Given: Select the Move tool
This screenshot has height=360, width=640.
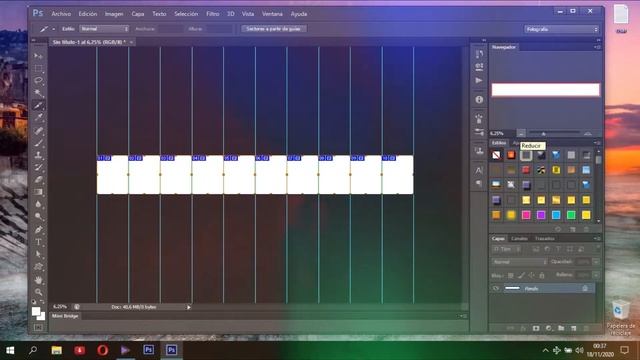Looking at the screenshot, I should coord(38,56).
